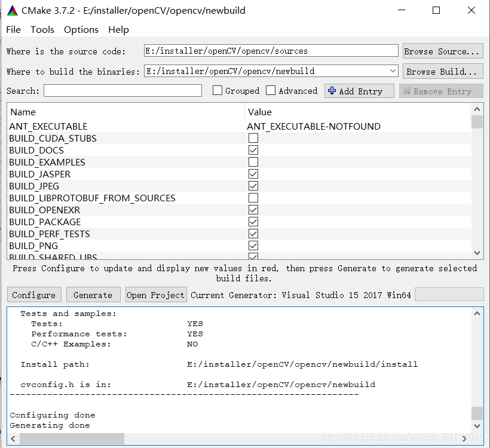Check the BUILD_EXAMPLES value checkbox

coord(253,162)
